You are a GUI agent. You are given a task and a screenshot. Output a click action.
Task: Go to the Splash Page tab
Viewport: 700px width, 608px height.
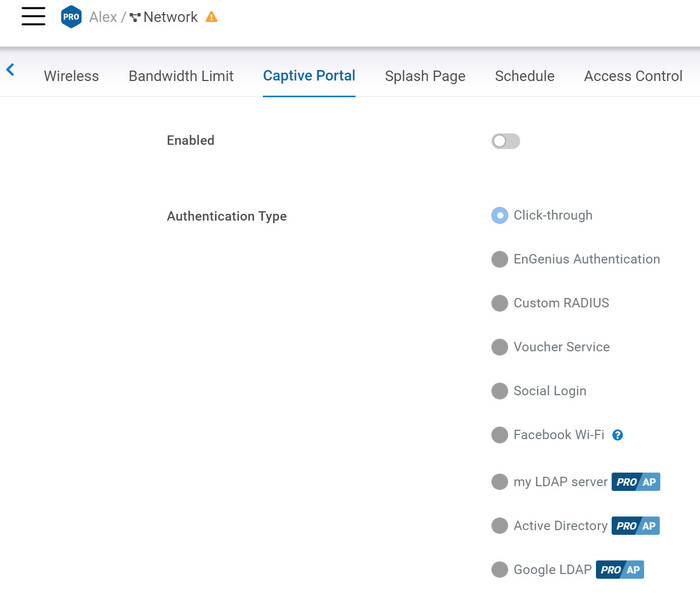[x=425, y=76]
